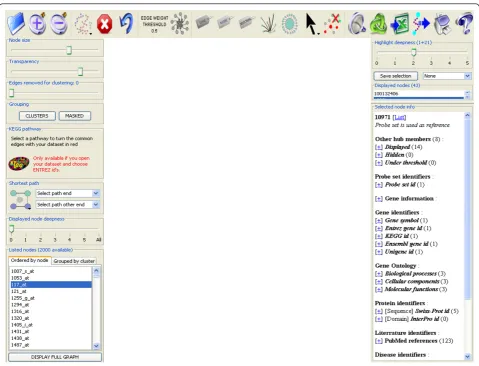Click the CLUSTERS grouping button

pyautogui.click(x=37, y=116)
